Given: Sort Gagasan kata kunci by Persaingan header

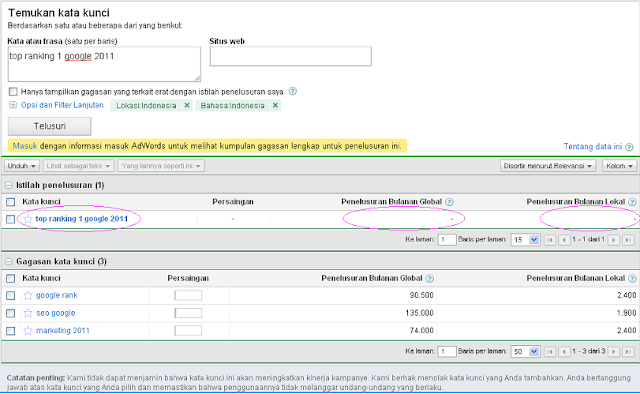Looking at the screenshot, I should point(188,278).
